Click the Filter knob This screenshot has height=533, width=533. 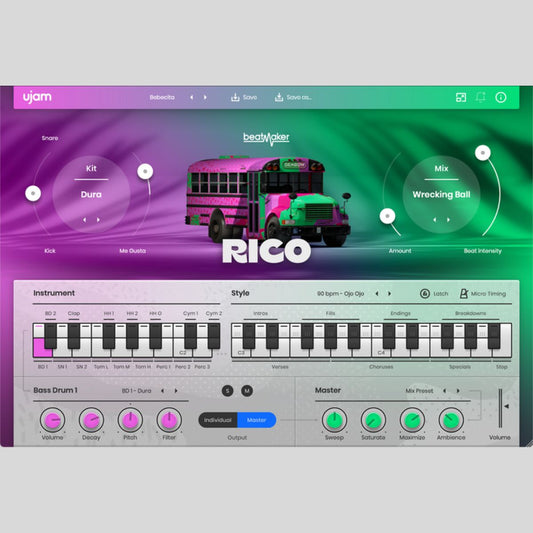[x=169, y=420]
